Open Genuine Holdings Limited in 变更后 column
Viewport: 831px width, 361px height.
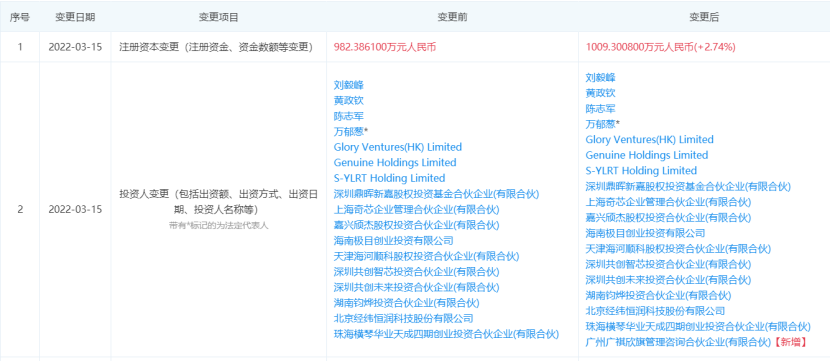point(647,155)
